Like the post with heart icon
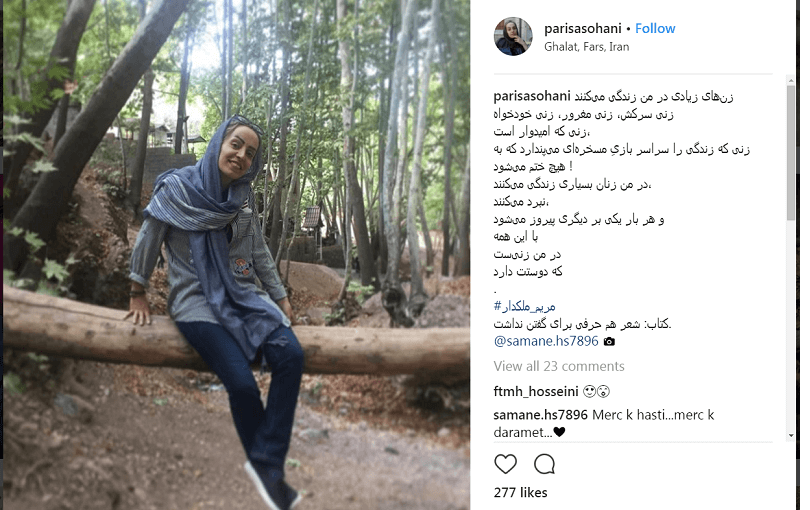 point(505,464)
